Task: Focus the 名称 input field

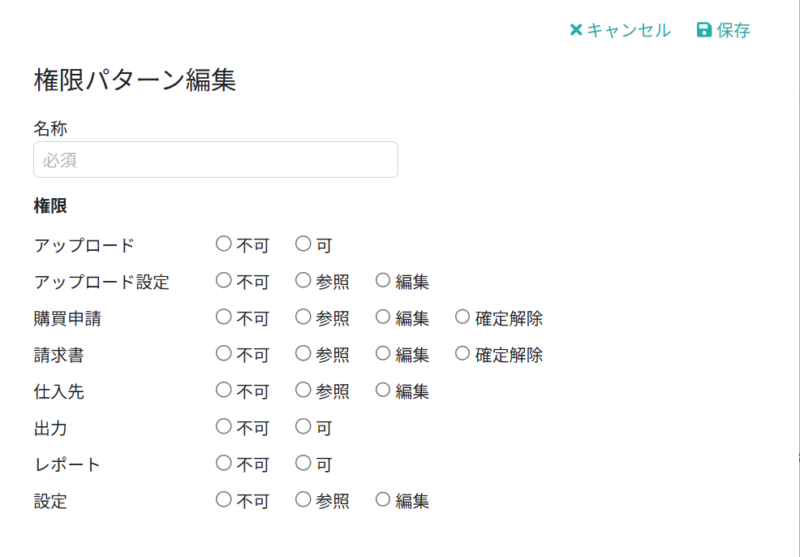Action: (215, 160)
